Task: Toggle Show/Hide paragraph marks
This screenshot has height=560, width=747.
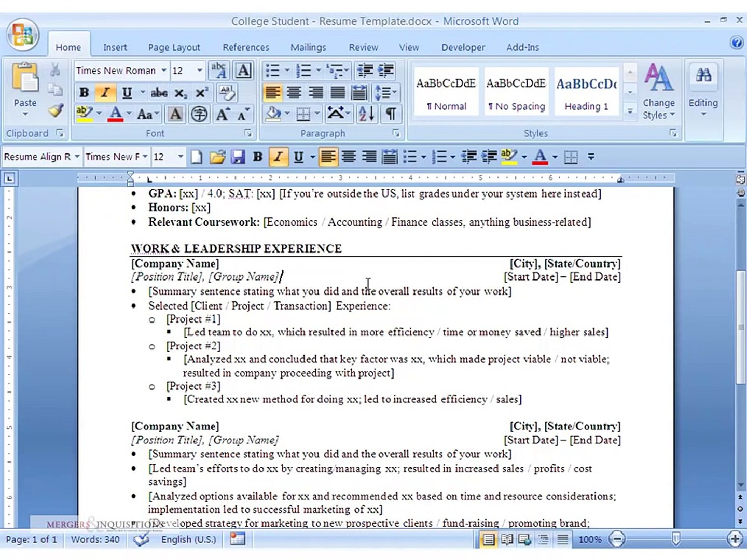Action: [x=391, y=114]
